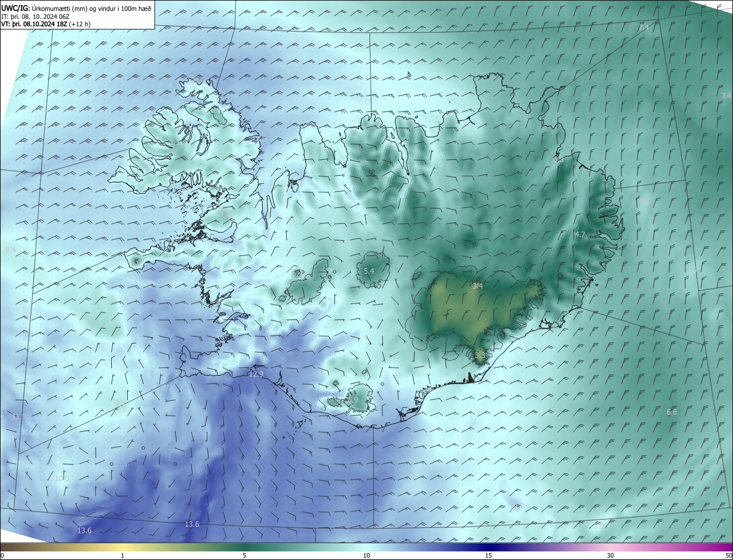Click the 4.7 value label in east Iceland

click(x=580, y=234)
